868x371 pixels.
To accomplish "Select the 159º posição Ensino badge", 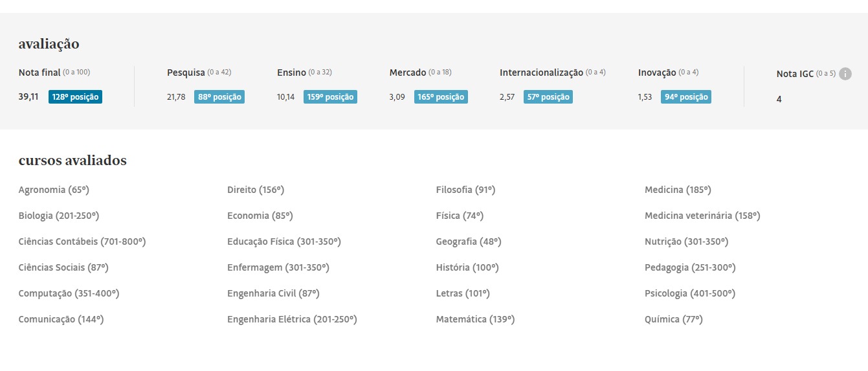I will pos(330,97).
